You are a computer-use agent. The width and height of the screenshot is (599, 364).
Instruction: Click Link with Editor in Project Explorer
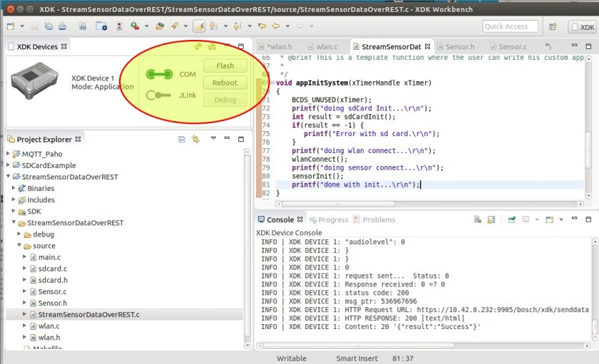click(195, 140)
